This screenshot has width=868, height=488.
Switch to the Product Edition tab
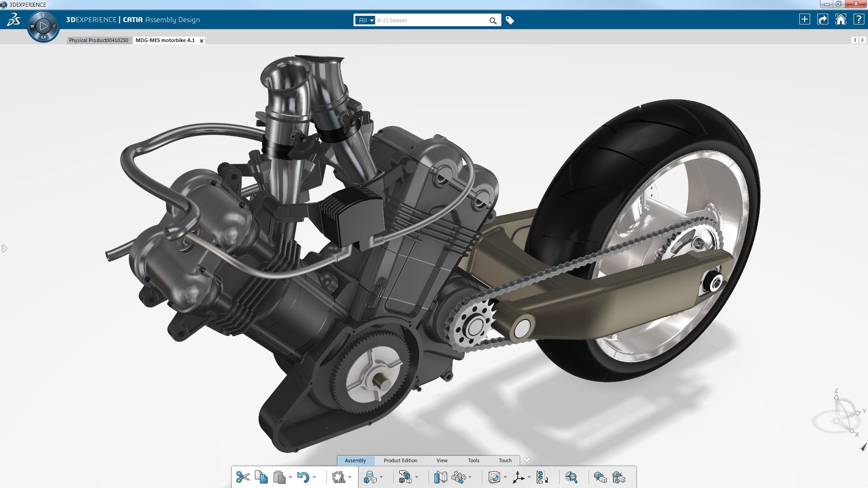[x=400, y=460]
